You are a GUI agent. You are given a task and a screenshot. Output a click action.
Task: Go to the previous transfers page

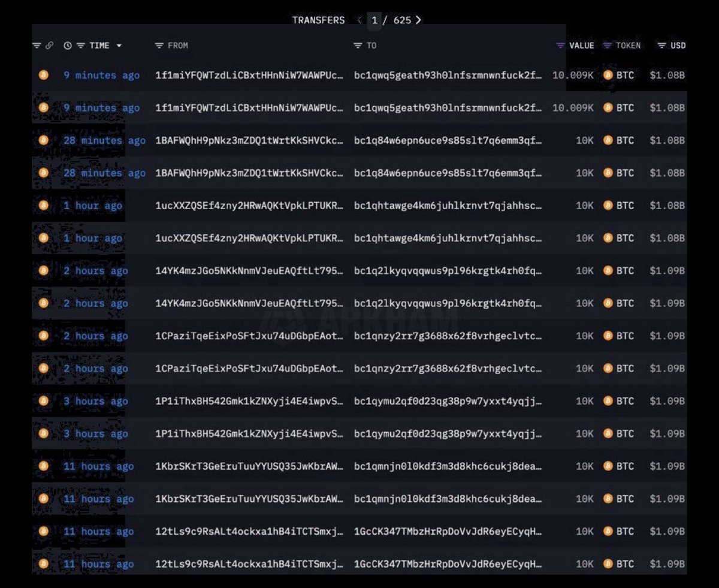359,20
